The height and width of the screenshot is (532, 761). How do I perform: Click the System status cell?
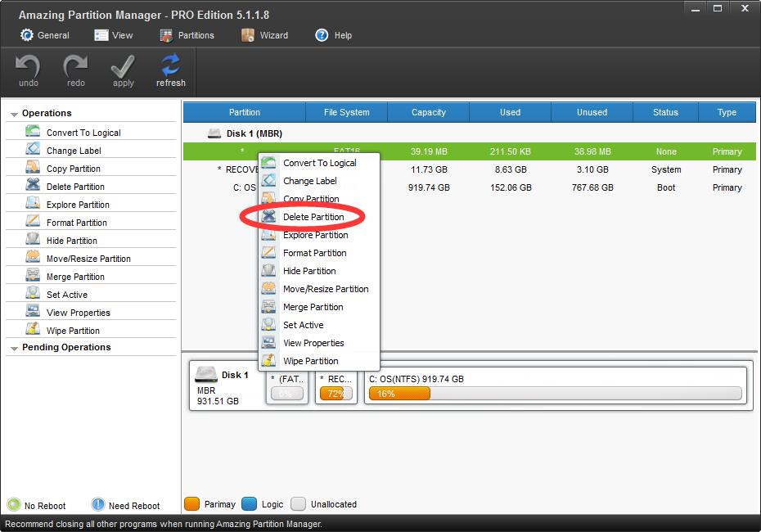(666, 169)
